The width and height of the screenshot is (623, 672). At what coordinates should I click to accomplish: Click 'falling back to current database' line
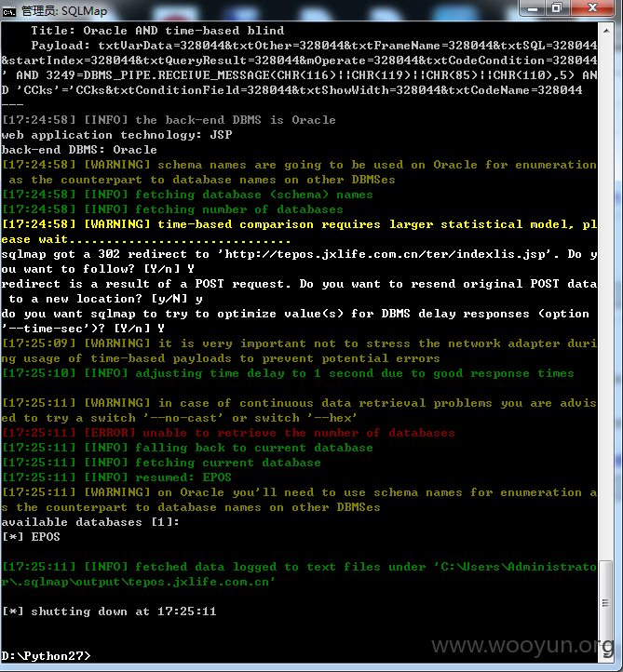pyautogui.click(x=187, y=448)
